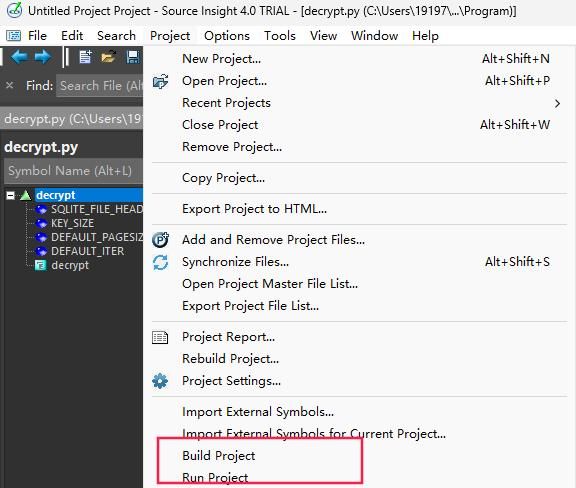Select Run Project menu entry
This screenshot has width=576, height=488.
point(359,478)
